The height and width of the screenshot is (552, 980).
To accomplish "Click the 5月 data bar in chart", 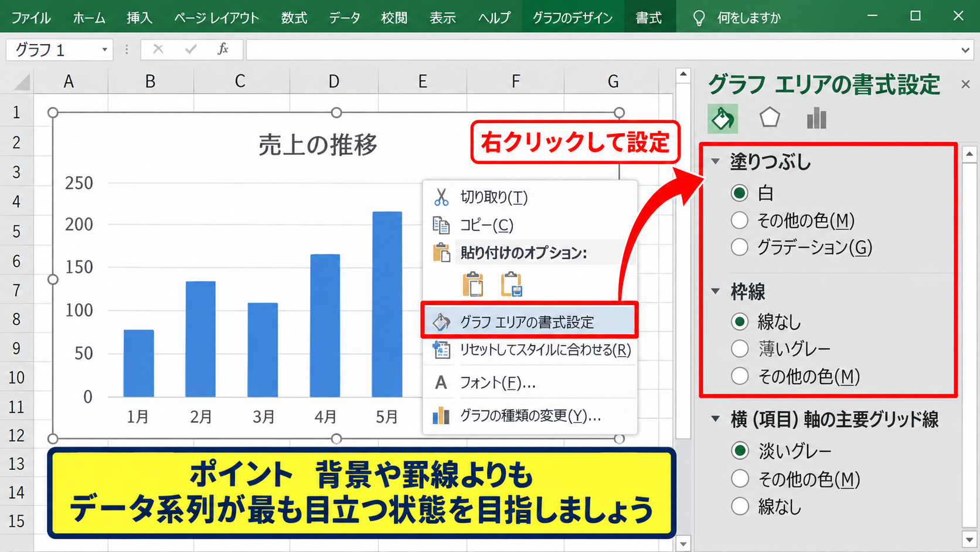I will point(387,304).
